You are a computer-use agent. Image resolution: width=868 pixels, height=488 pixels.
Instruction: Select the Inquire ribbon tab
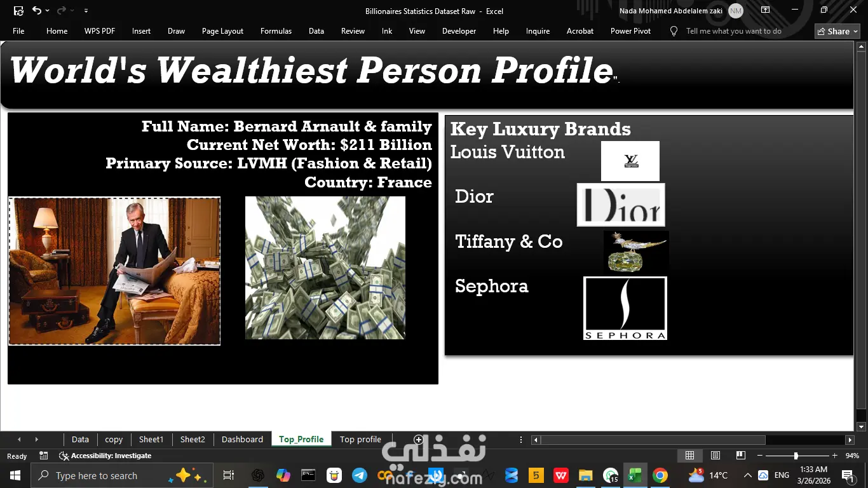pos(538,31)
